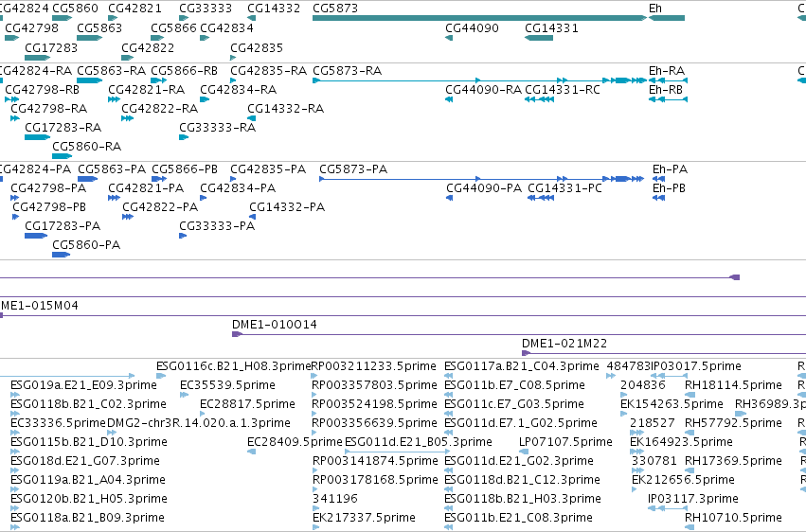Viewport: 806px width, 532px height.
Task: Open EST ESG0116c.B21_H08.3prime
Action: coord(234,366)
